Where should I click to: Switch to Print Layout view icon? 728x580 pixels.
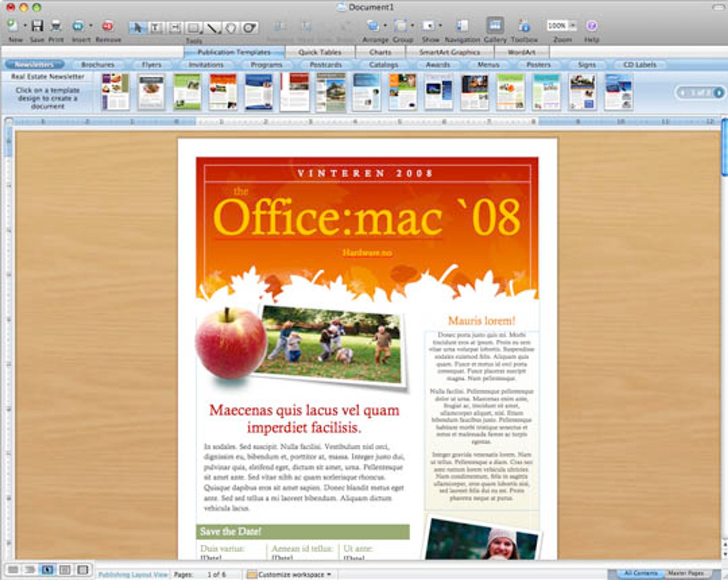point(65,570)
